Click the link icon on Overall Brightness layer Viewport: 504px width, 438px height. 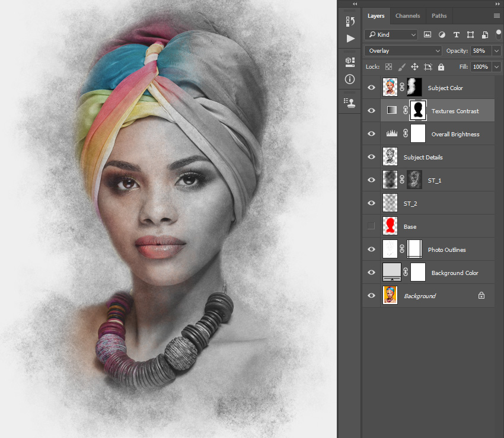[406, 133]
